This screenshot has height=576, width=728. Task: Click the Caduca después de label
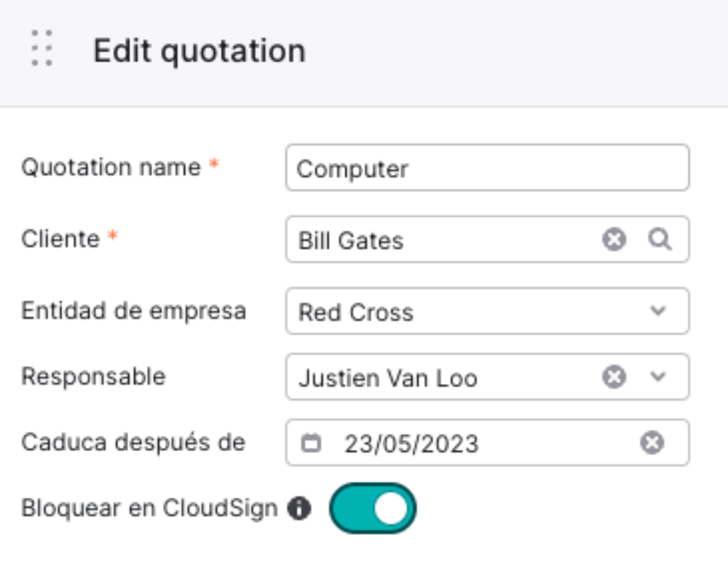(133, 442)
